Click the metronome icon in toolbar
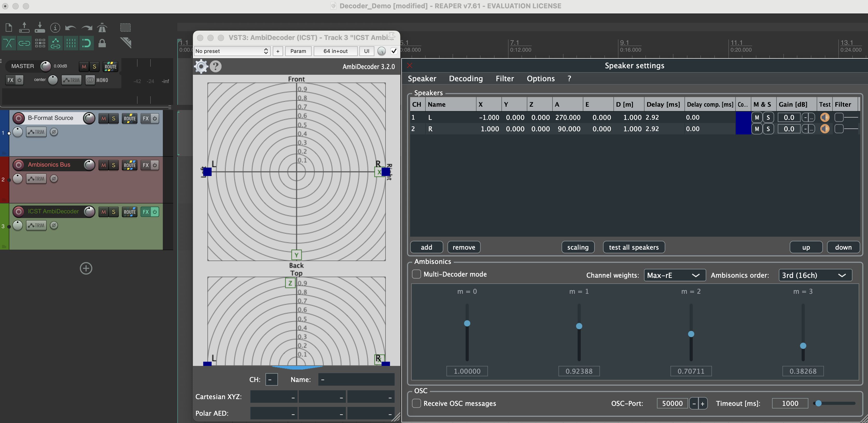 pos(102,28)
